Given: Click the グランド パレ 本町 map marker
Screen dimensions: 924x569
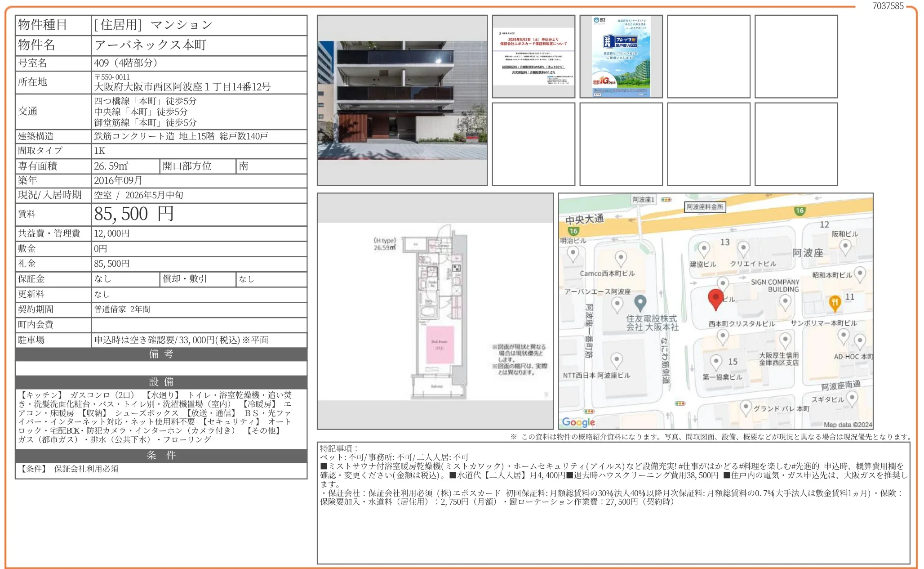Looking at the screenshot, I should (x=746, y=407).
